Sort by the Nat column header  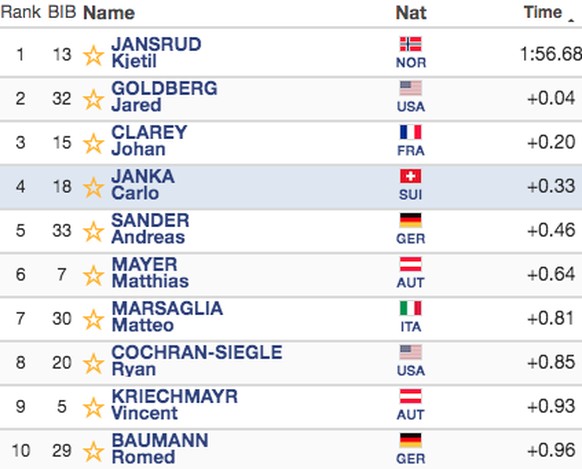(x=411, y=13)
